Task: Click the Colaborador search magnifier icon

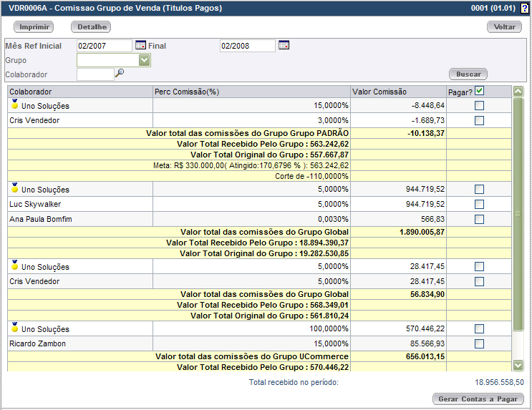Action: coord(120,73)
